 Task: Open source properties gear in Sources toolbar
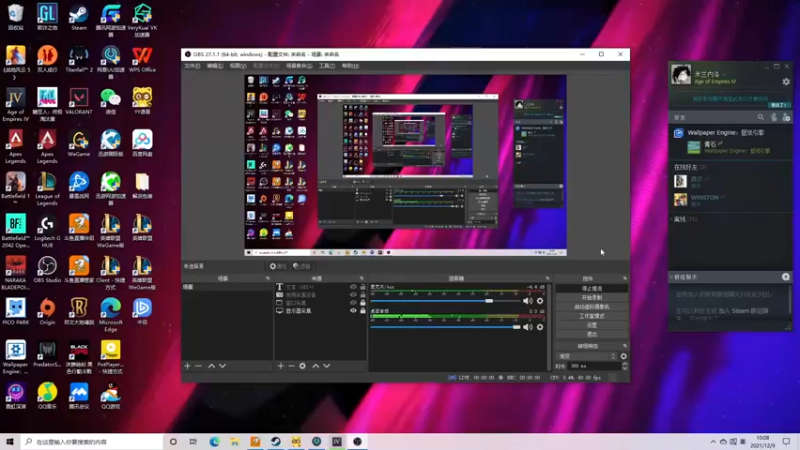click(x=303, y=366)
